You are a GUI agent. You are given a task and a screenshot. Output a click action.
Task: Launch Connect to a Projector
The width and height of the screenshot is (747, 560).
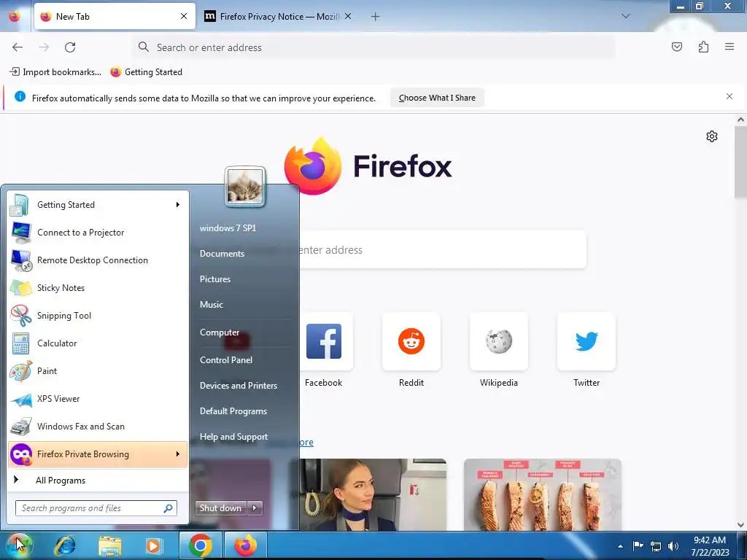pyautogui.click(x=98, y=233)
